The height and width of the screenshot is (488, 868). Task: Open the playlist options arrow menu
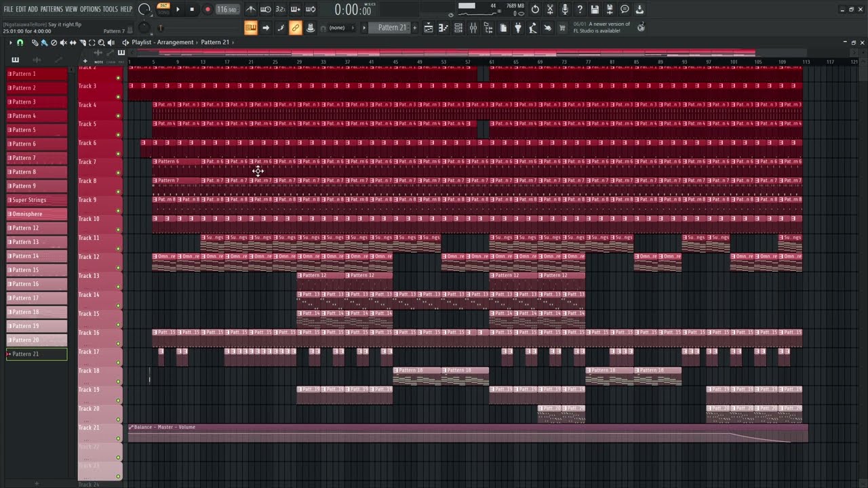pos(10,42)
